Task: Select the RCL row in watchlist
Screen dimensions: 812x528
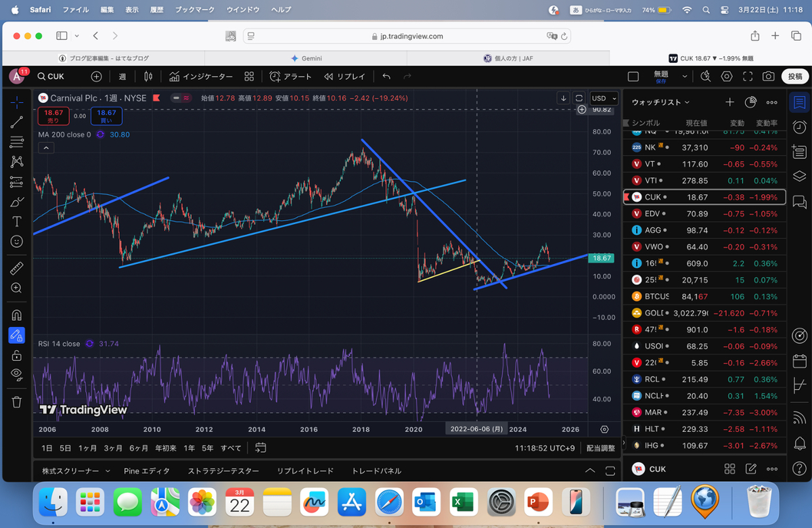Action: coord(704,379)
